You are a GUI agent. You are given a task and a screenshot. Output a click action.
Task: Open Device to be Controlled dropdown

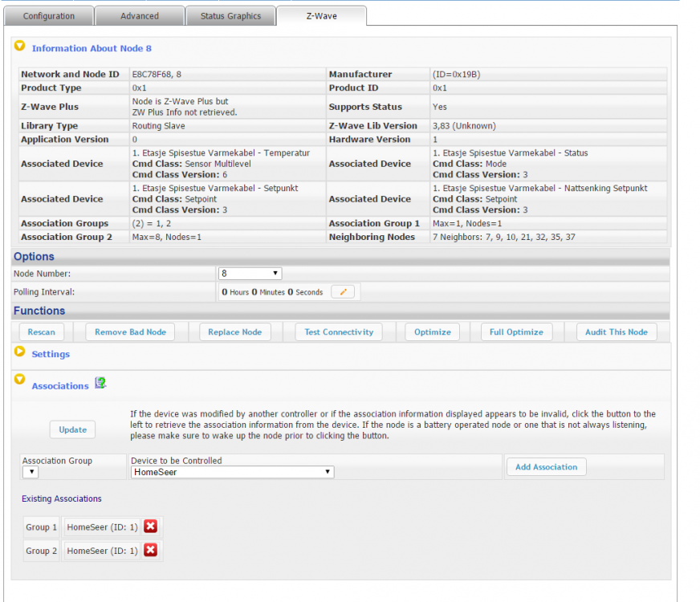232,472
